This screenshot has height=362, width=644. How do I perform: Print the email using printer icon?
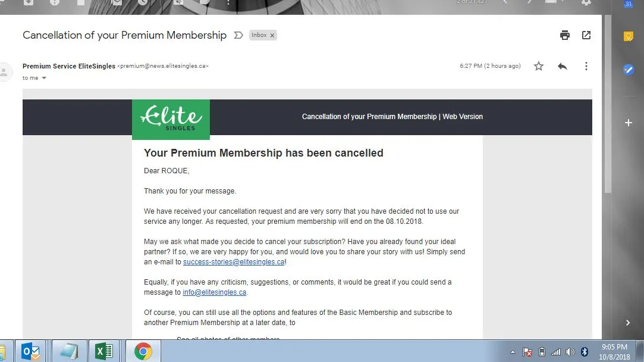(565, 35)
